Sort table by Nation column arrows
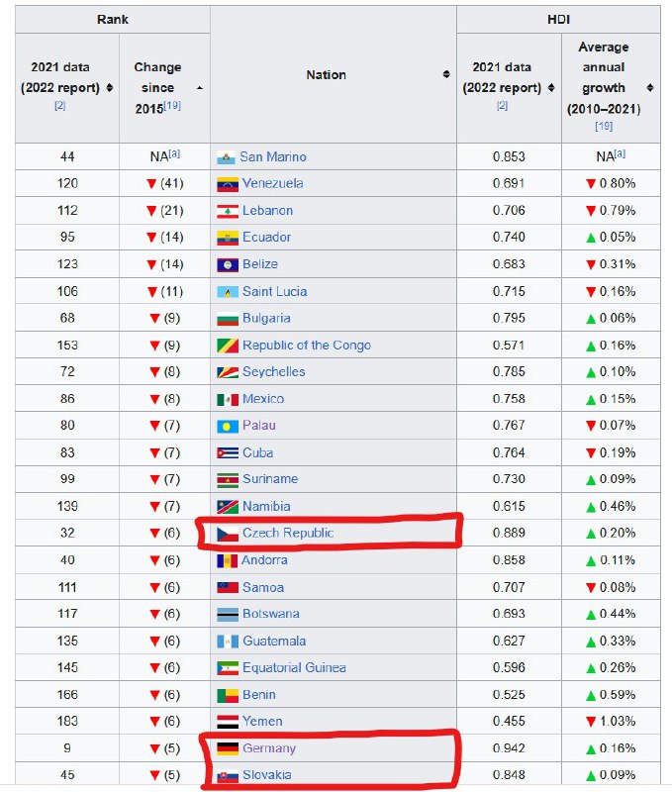 [446, 75]
